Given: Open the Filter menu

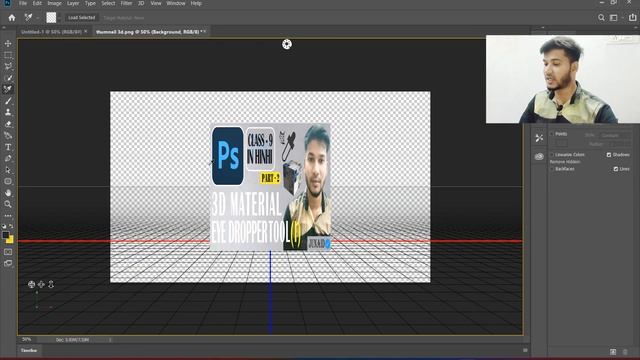Looking at the screenshot, I should [126, 3].
